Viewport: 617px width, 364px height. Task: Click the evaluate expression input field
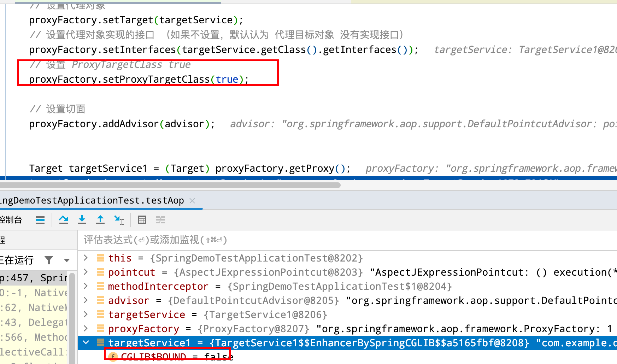tap(347, 240)
